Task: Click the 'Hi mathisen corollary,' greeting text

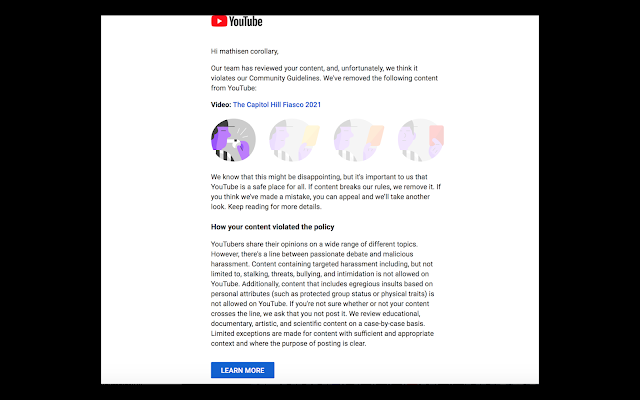Action: (x=244, y=51)
